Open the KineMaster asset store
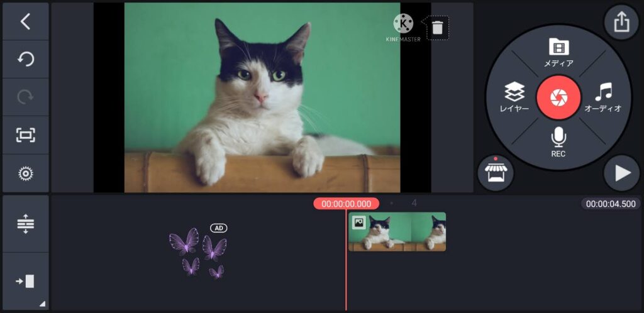 click(496, 172)
